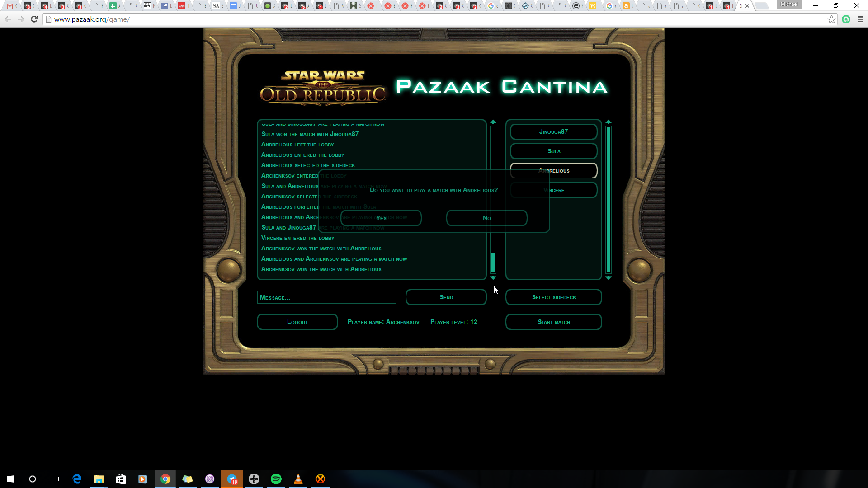Click the chat log scroll down arrow
This screenshot has width=868, height=488.
click(493, 277)
